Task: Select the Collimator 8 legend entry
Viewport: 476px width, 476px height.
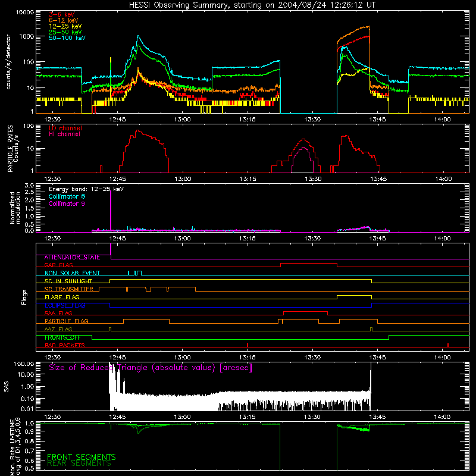Action: (x=67, y=196)
